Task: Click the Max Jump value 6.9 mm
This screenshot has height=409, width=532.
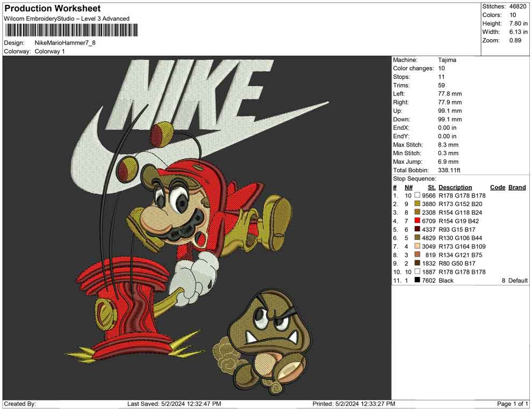Action: [x=448, y=162]
